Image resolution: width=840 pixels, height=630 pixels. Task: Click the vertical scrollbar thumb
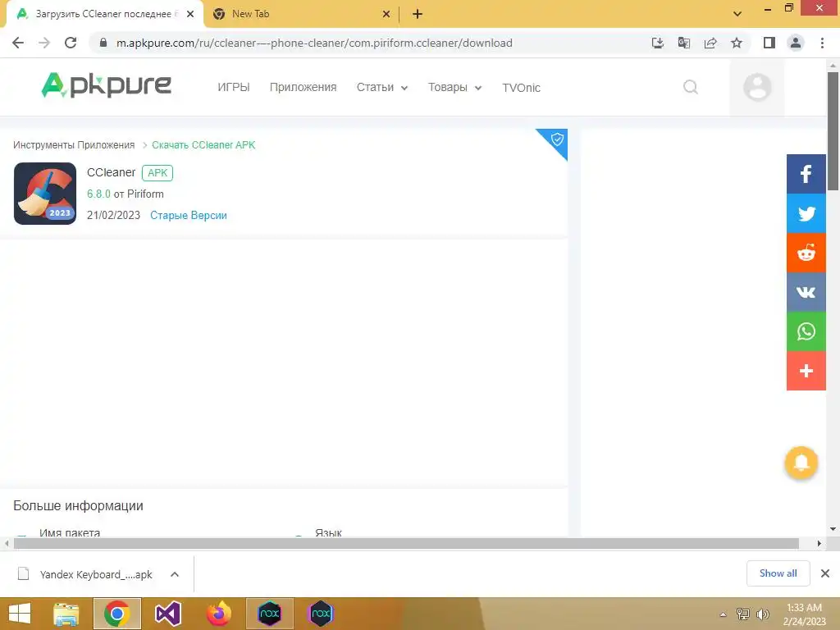833,131
